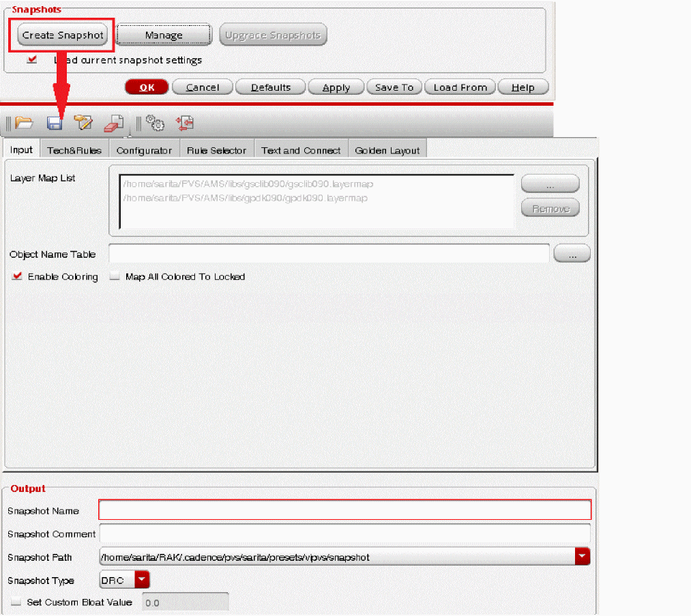Enable Set Custom Bloat Value checkbox
Viewport: 691px width, 616px height.
[16, 602]
